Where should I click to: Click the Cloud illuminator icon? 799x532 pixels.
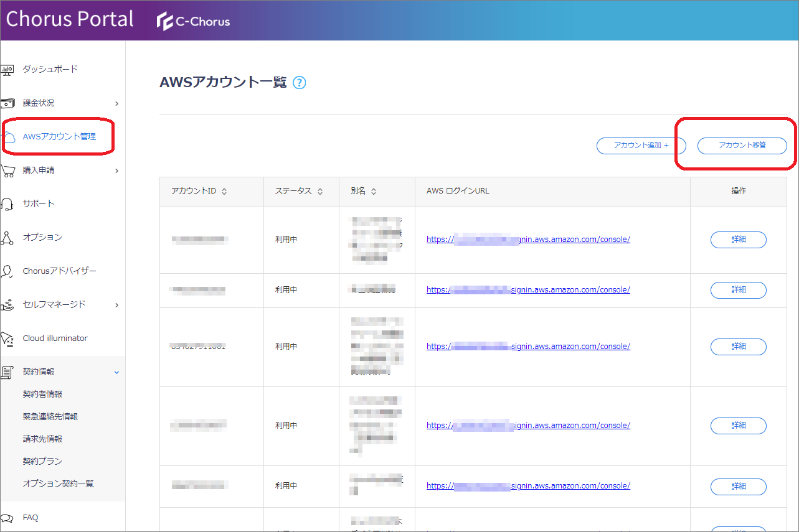(7, 338)
